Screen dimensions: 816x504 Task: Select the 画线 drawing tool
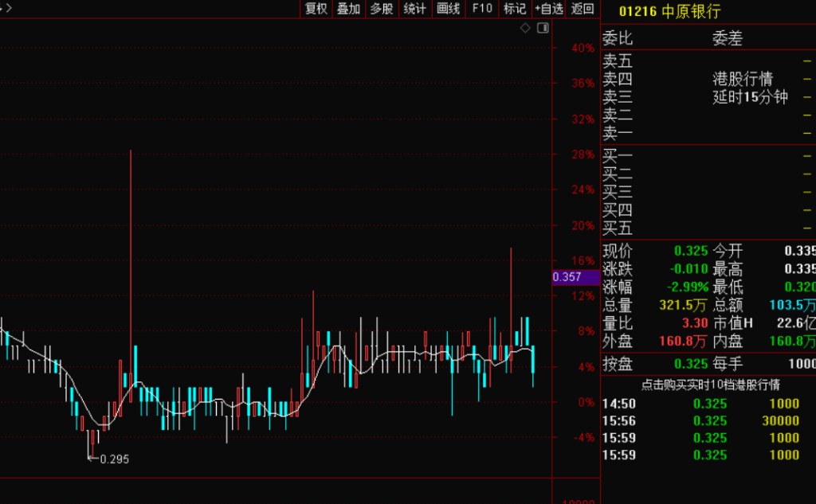point(448,8)
